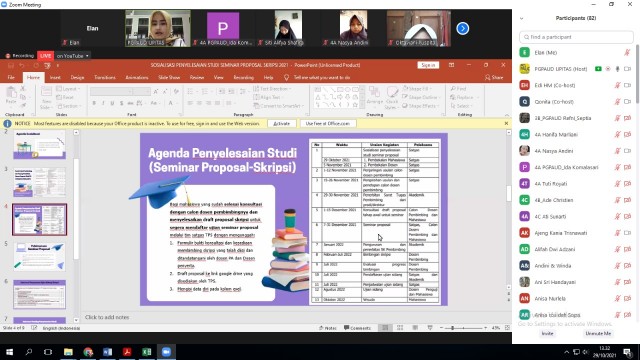Collapse the Participants panel chevron
The height and width of the screenshot is (360, 640).
[x=522, y=18]
